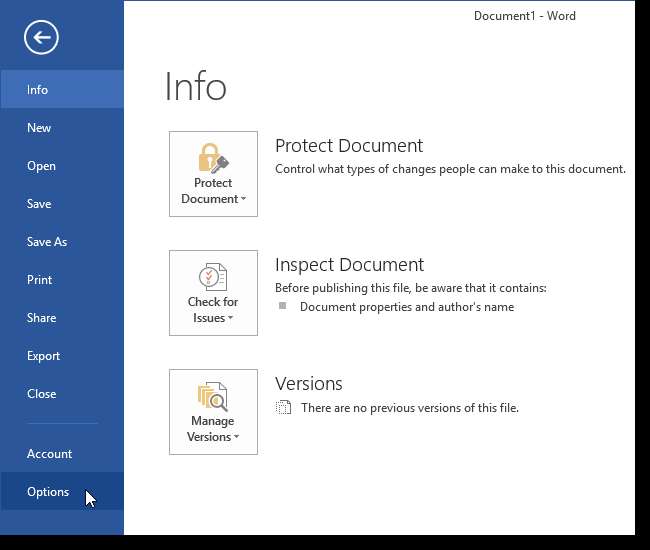Viewport: 650px width, 550px height.
Task: Open the New menu item
Action: (39, 128)
